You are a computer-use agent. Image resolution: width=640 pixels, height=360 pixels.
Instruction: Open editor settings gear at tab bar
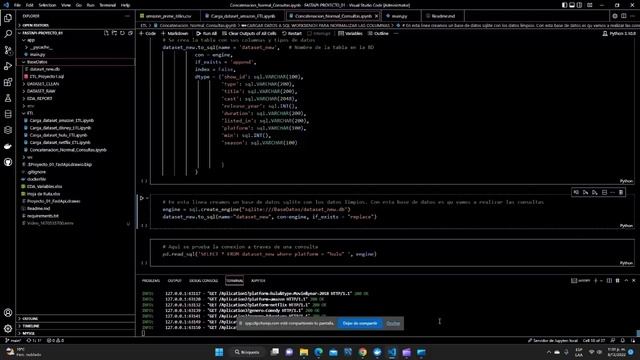coord(615,16)
